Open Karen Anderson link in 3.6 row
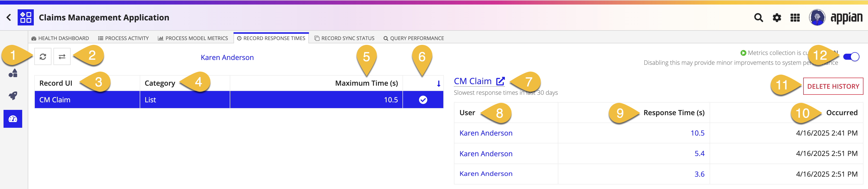Image resolution: width=868 pixels, height=189 pixels. pos(486,174)
